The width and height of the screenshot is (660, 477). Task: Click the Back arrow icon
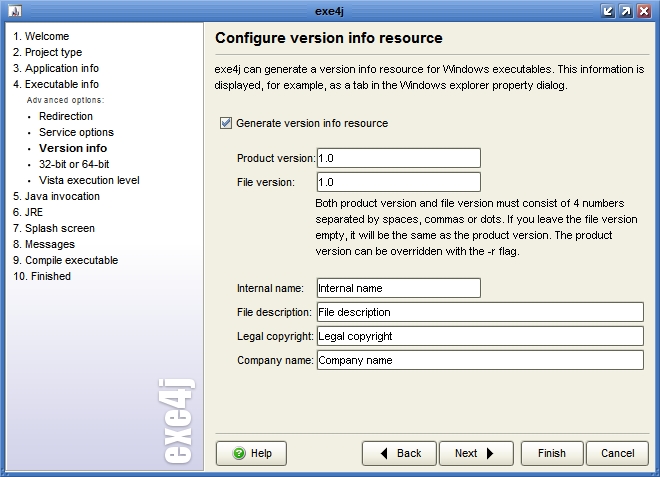(384, 453)
